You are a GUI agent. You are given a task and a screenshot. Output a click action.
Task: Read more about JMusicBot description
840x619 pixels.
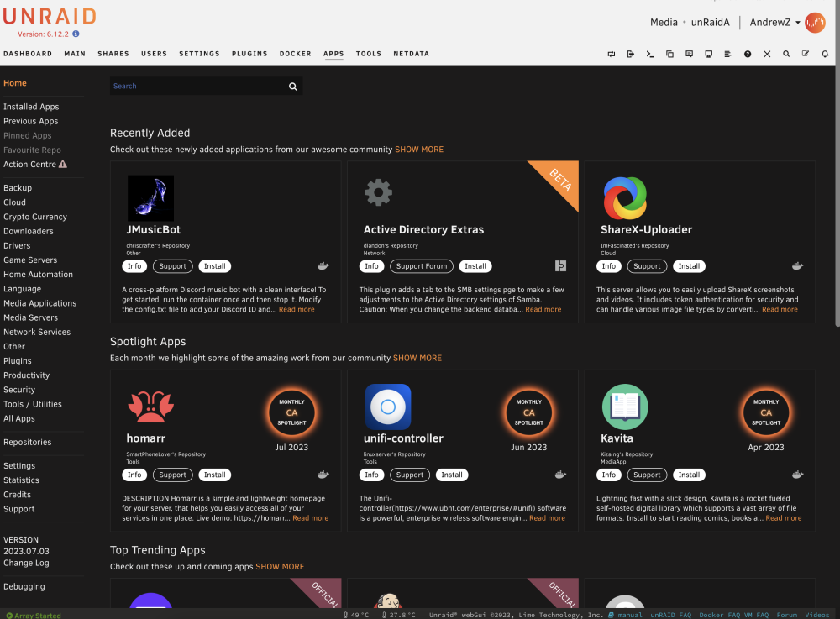(297, 309)
